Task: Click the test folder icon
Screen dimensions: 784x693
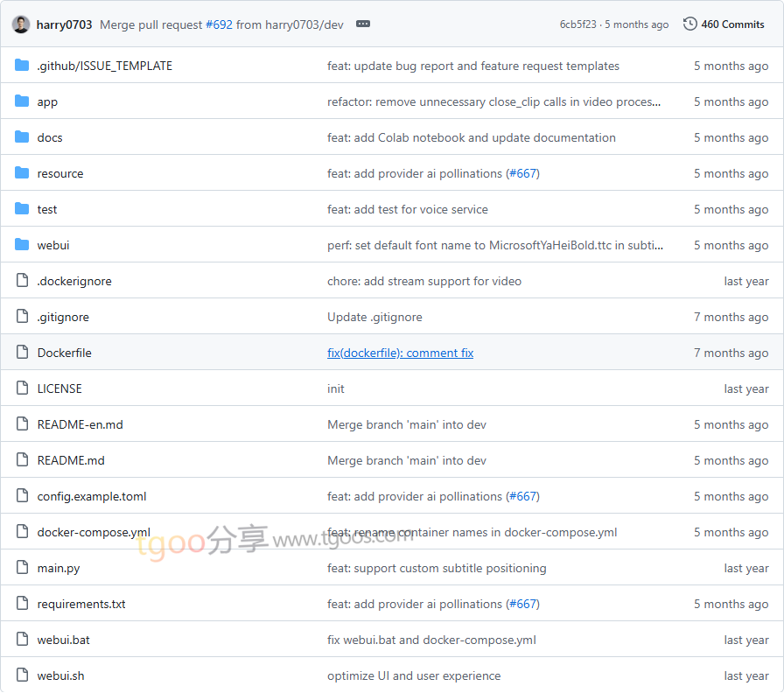Action: 22,209
